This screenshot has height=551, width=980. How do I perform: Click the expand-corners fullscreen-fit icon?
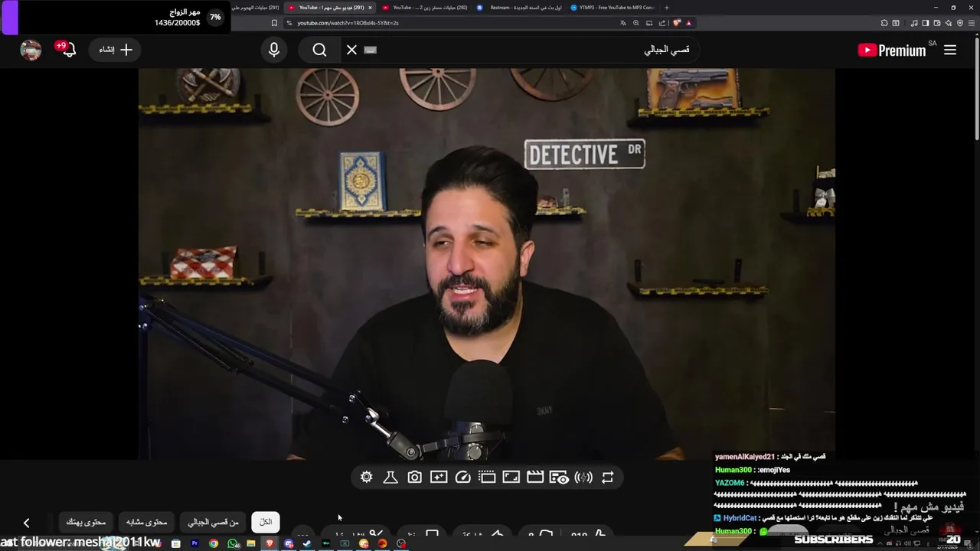coord(511,478)
